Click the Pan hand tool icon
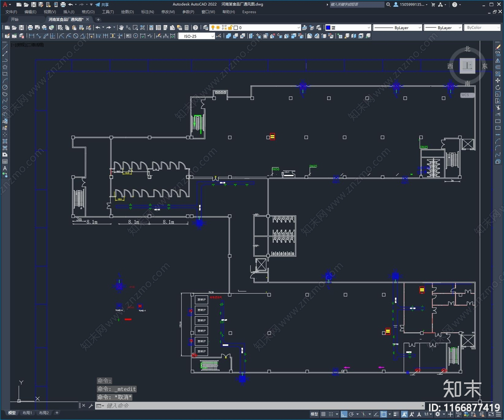 (x=121, y=28)
